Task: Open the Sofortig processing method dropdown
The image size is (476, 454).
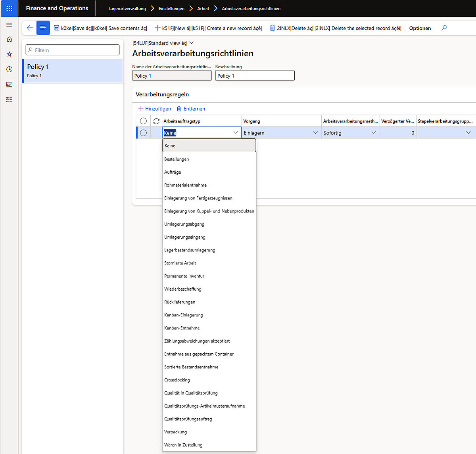Action: click(x=373, y=133)
